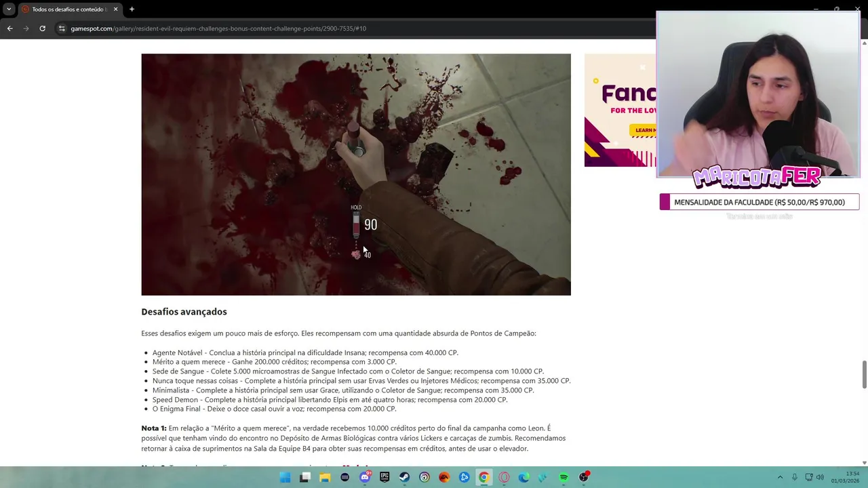The image size is (868, 488).
Task: Click the 'Mensalidade da Faculdade' donation goal bar
Action: 759,202
